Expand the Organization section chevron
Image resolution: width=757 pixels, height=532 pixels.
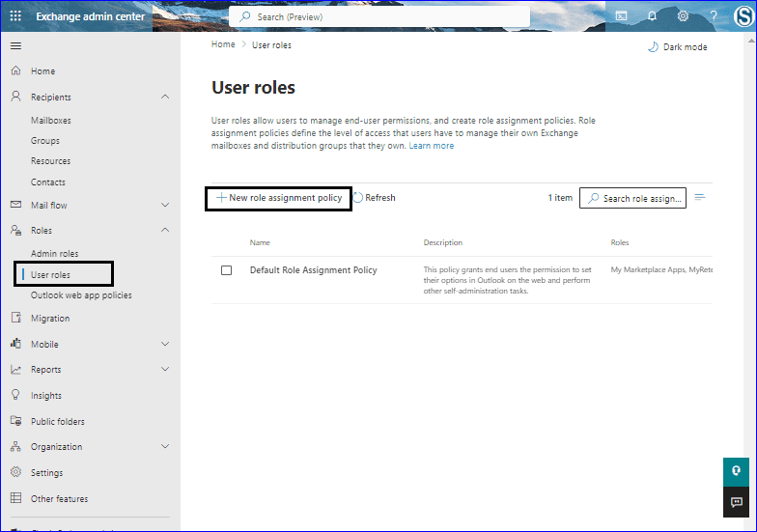click(165, 446)
